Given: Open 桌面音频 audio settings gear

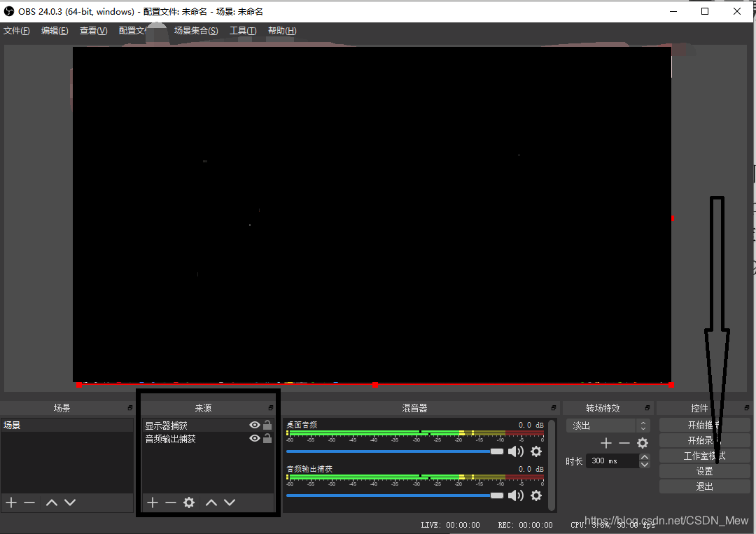Looking at the screenshot, I should click(x=536, y=451).
